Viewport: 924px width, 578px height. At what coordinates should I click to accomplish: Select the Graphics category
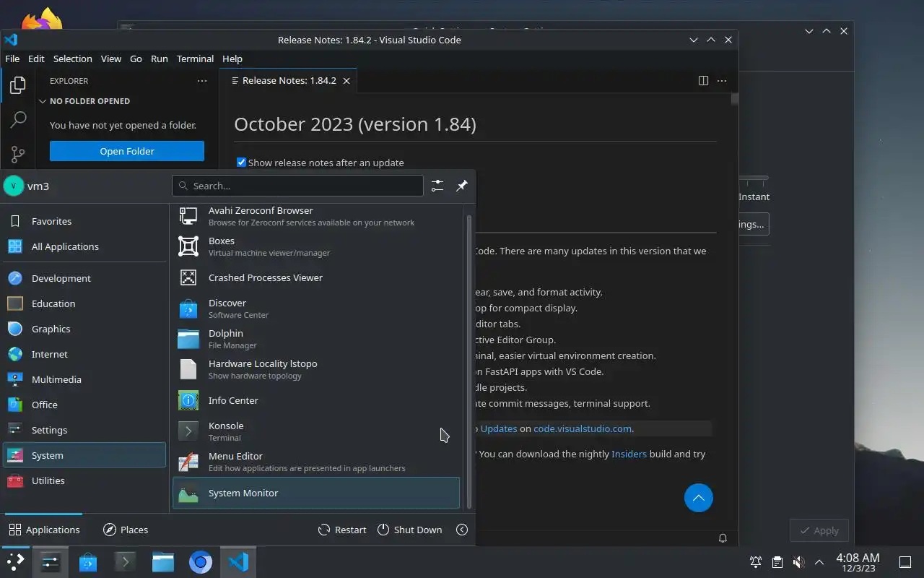[x=84, y=329]
